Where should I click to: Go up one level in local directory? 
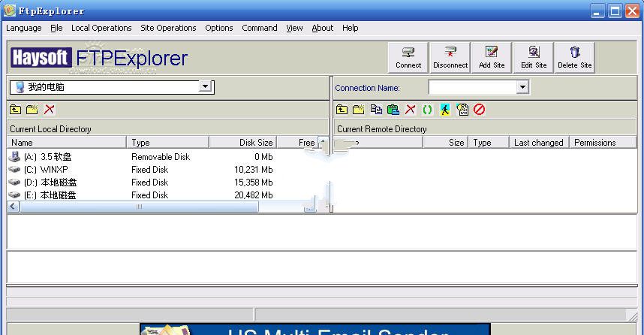coord(15,110)
